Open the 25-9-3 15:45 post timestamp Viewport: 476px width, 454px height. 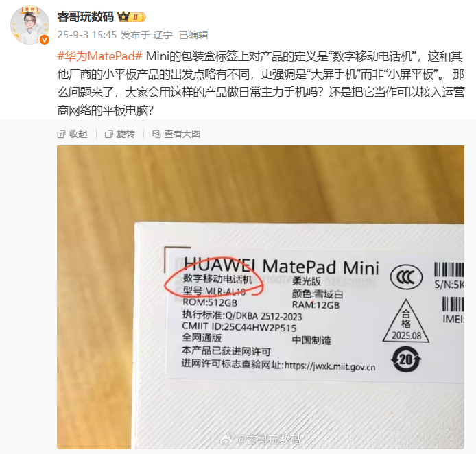pyautogui.click(x=87, y=35)
